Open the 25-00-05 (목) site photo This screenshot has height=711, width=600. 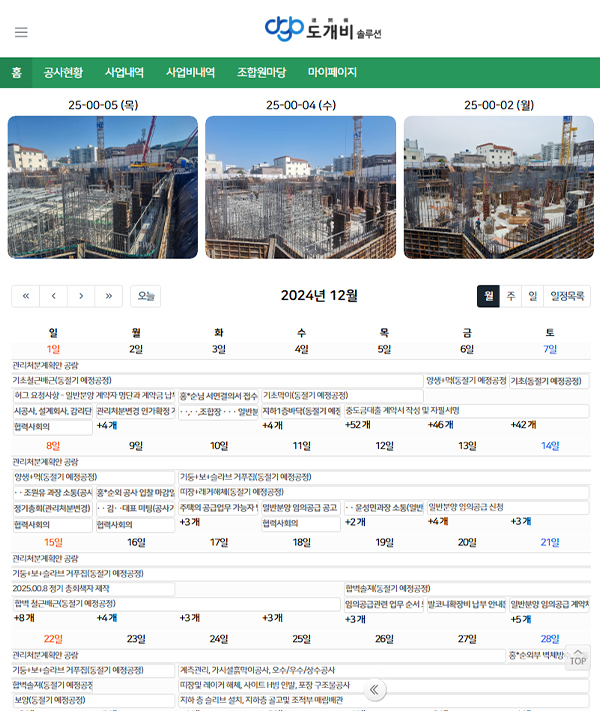[x=103, y=187]
